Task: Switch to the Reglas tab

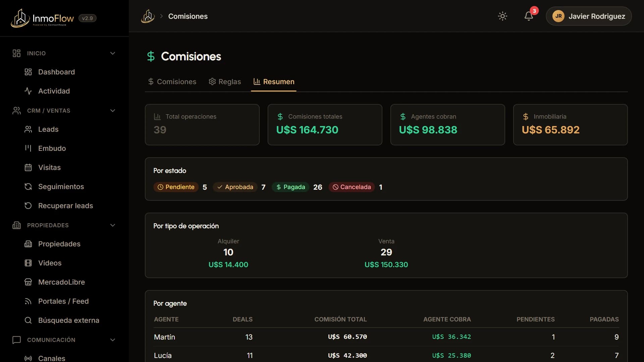Action: pyautogui.click(x=225, y=82)
